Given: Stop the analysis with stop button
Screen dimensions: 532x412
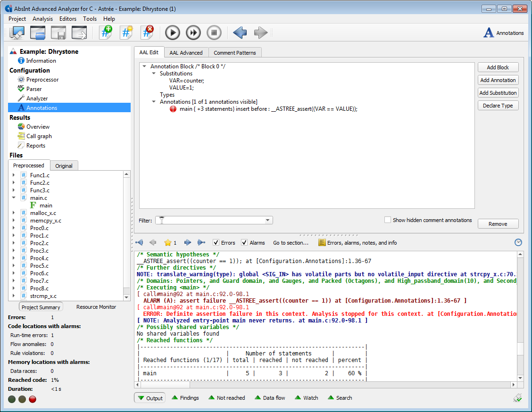Looking at the screenshot, I should (214, 33).
